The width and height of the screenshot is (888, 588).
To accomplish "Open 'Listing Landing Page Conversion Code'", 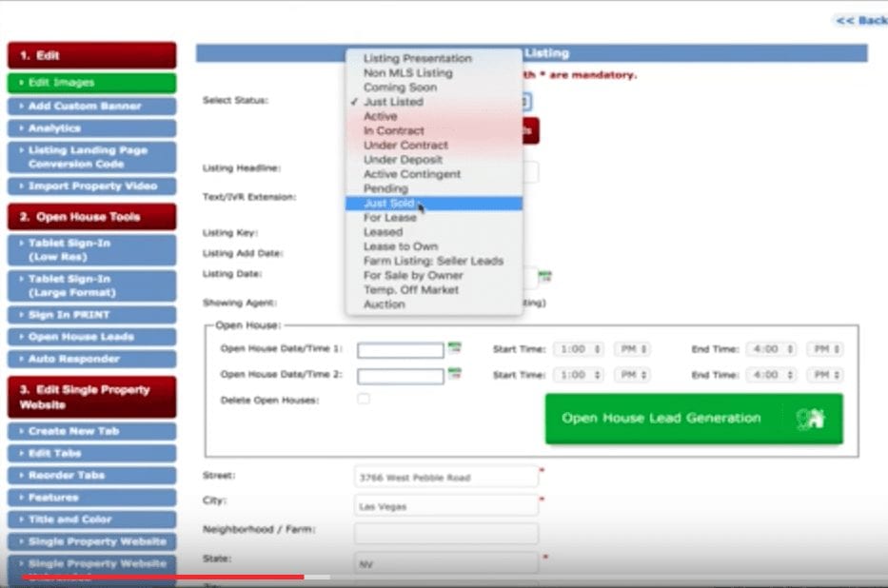I will (x=91, y=157).
